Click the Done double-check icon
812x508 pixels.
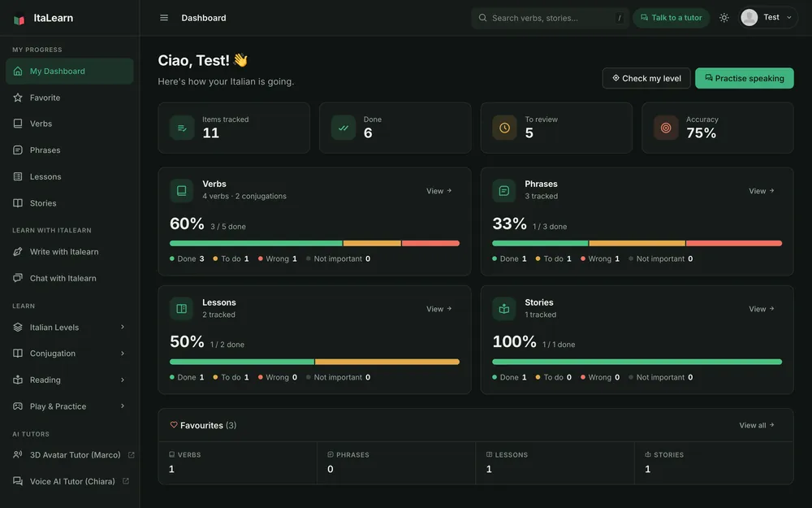[343, 128]
